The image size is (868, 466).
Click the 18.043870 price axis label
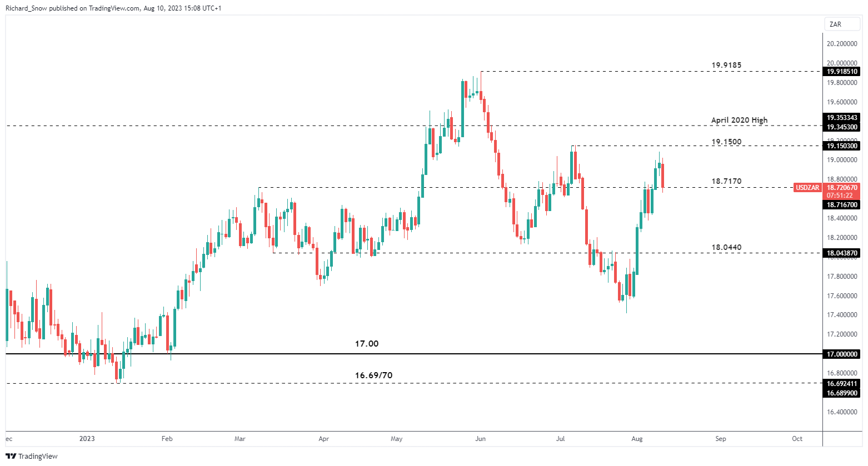pyautogui.click(x=842, y=253)
